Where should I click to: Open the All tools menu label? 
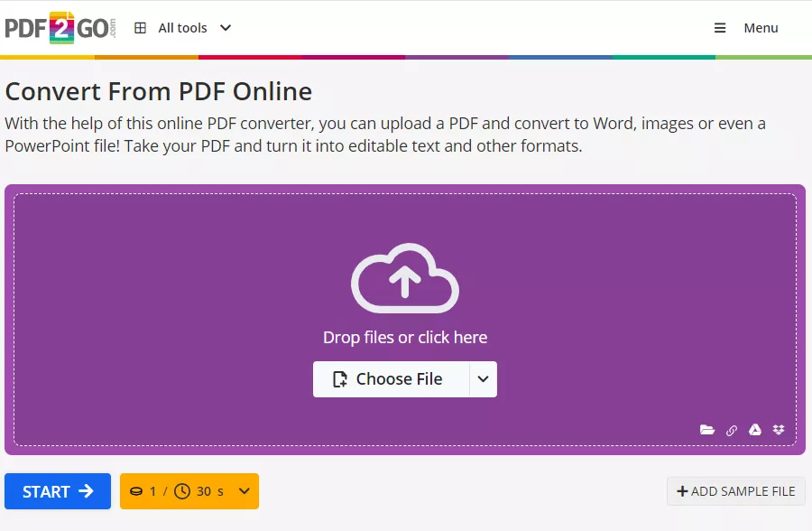coord(182,28)
